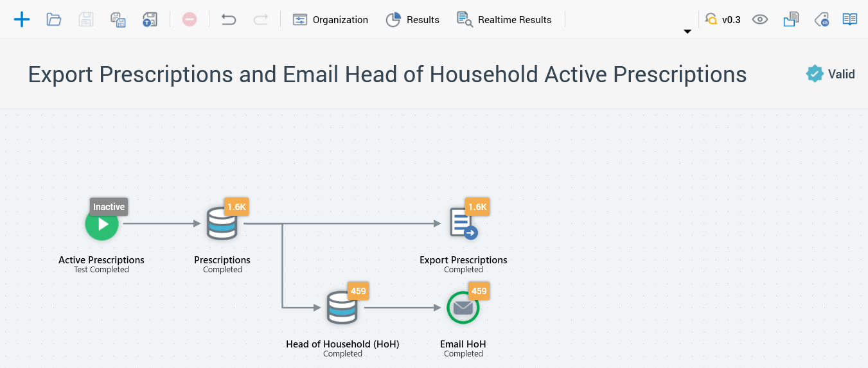The height and width of the screenshot is (368, 868).
Task: Toggle the eye visibility icon
Action: coord(760,19)
